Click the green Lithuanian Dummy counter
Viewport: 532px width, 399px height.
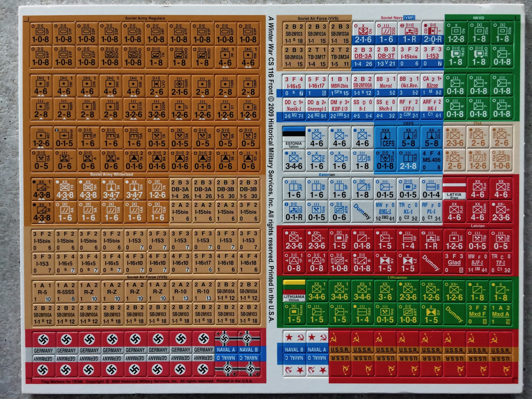click(x=454, y=314)
